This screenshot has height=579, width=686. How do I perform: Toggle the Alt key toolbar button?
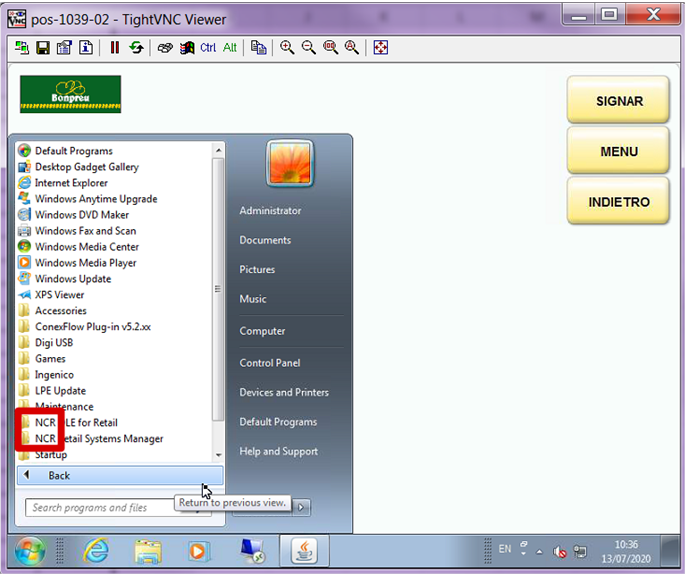coord(230,48)
